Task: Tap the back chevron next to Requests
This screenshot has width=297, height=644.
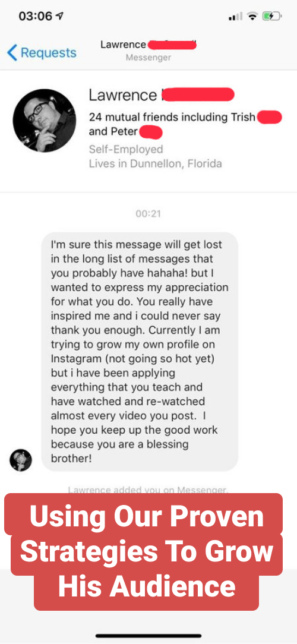Action: pyautogui.click(x=12, y=53)
